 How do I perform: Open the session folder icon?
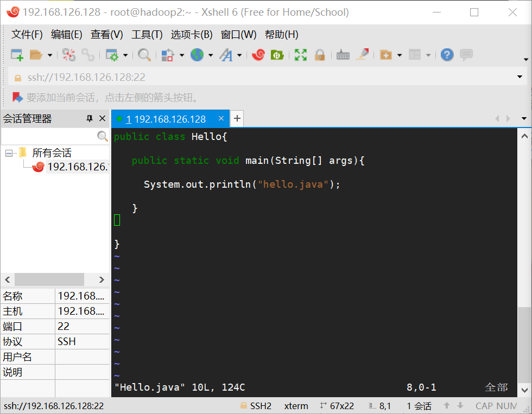(36, 55)
